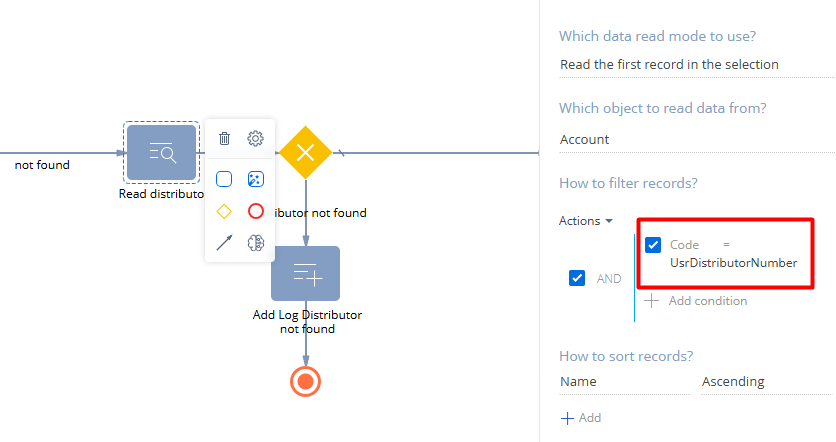Toggle the AND group checkbox
The width and height of the screenshot is (836, 442).
(x=577, y=278)
